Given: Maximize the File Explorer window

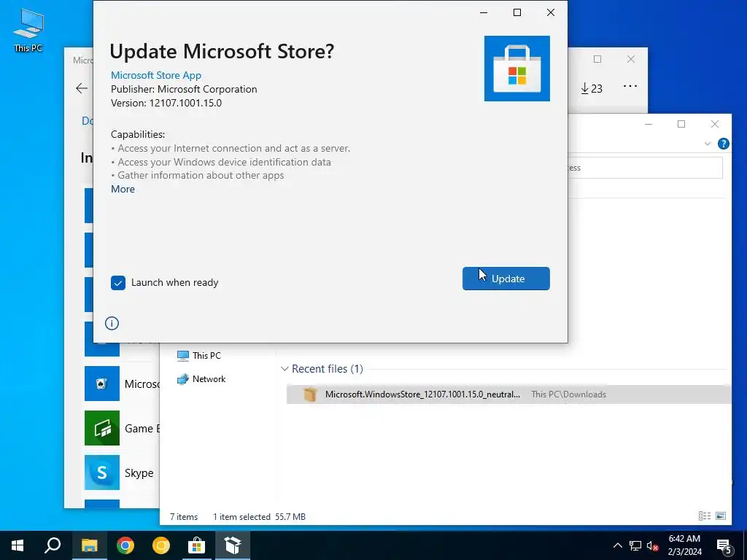Looking at the screenshot, I should tap(681, 124).
